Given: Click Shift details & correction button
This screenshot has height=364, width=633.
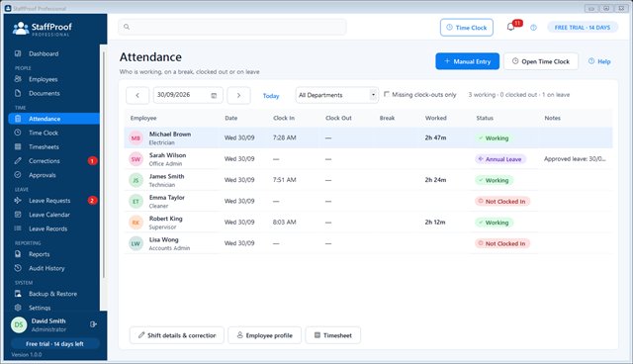Looking at the screenshot, I should click(177, 335).
